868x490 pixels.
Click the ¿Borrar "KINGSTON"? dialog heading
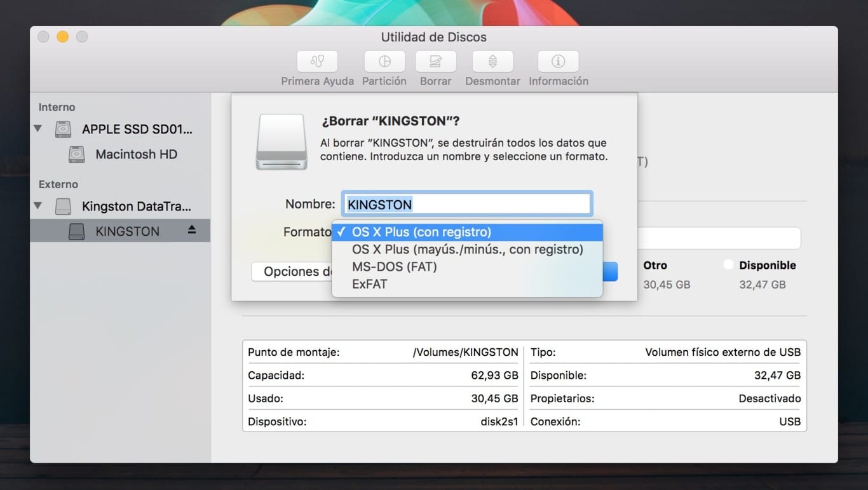(x=390, y=121)
